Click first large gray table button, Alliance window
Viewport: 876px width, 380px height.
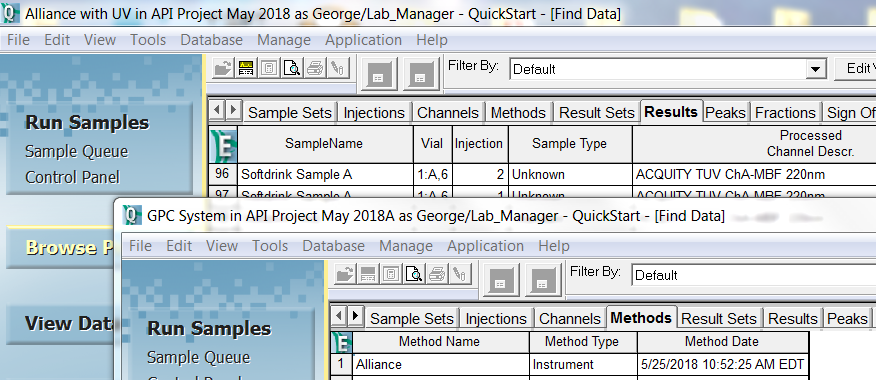pyautogui.click(x=379, y=73)
